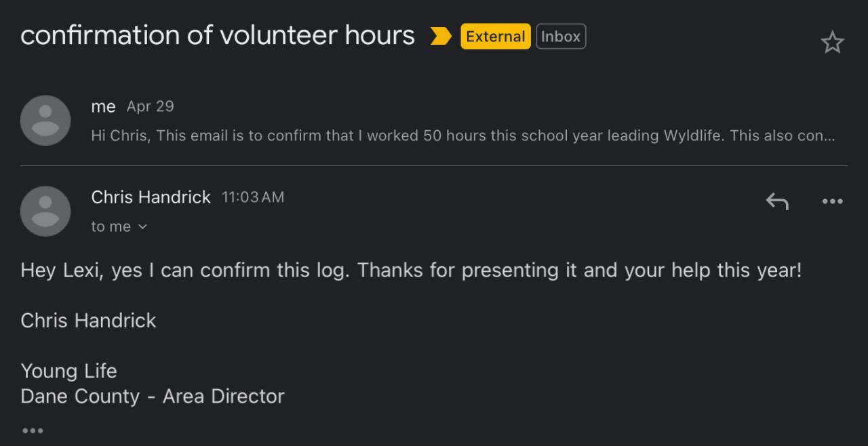This screenshot has width=868, height=446.
Task: Click the Chris Handrick sender name in header
Action: tap(151, 197)
